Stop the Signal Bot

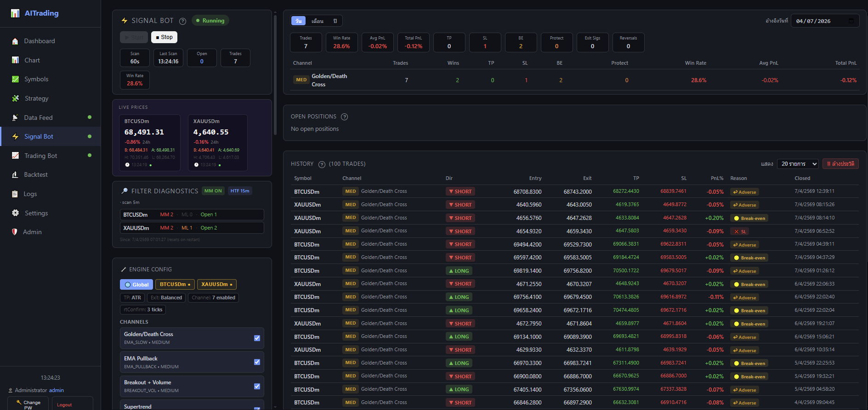pos(164,37)
